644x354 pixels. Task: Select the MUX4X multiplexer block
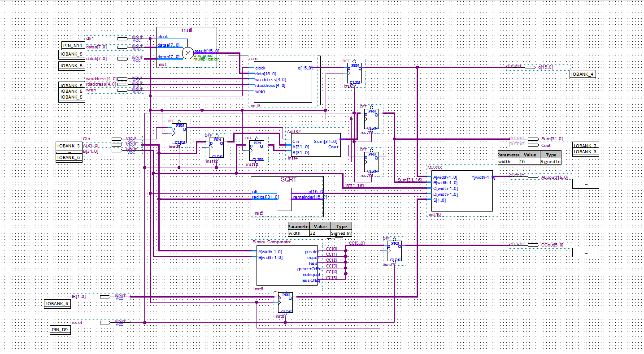pos(462,190)
